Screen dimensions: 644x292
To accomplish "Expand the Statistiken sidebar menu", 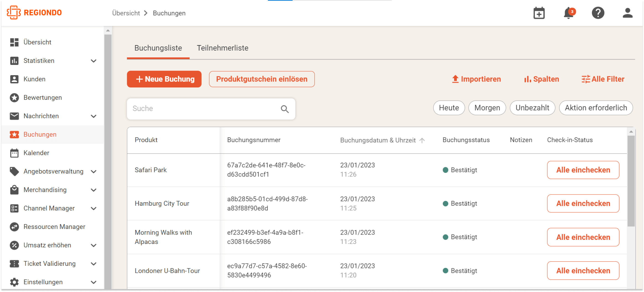I will (x=94, y=61).
